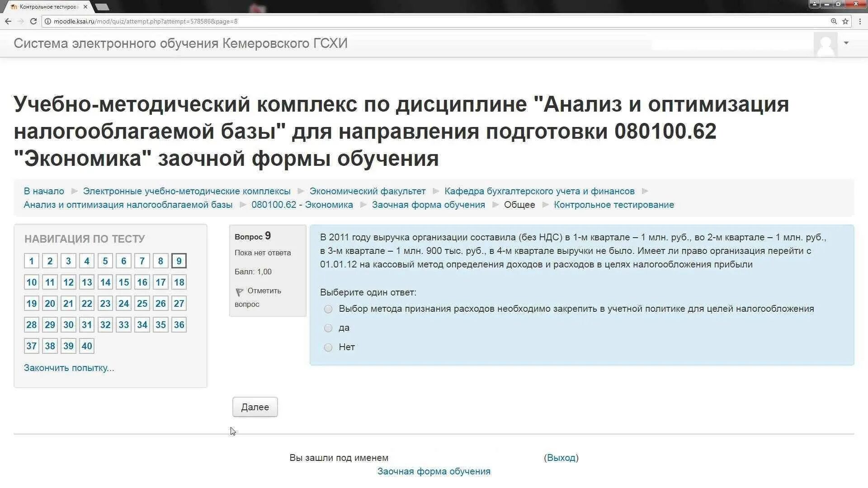868x488 pixels.
Task: Click the address bar URL field
Action: point(434,21)
